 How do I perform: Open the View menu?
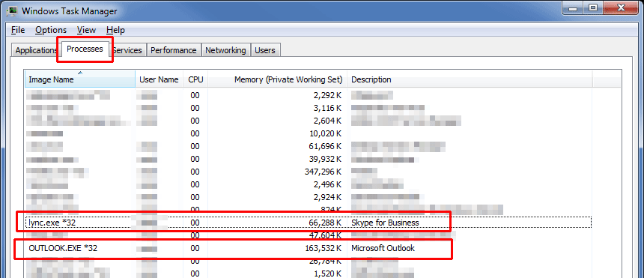pos(87,30)
